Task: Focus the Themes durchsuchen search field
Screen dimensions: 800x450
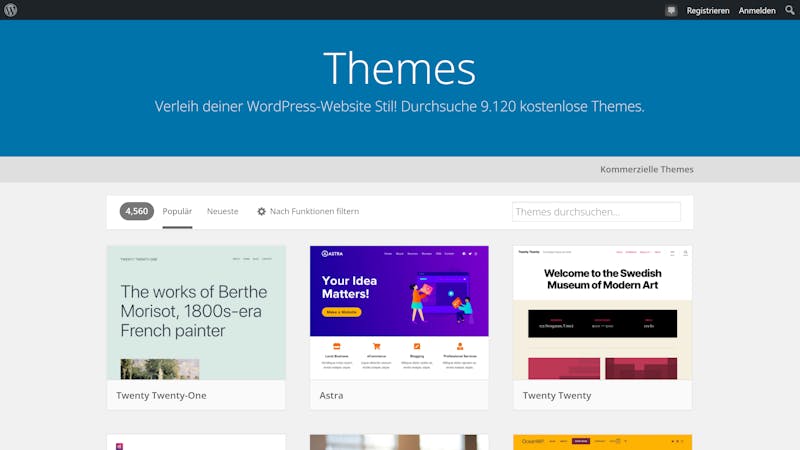Action: 596,212
